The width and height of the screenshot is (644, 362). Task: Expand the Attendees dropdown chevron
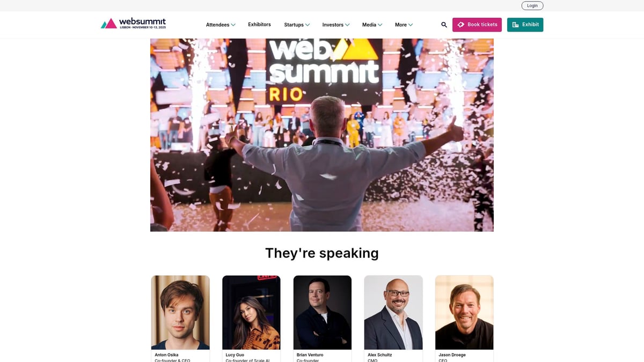pos(233,25)
